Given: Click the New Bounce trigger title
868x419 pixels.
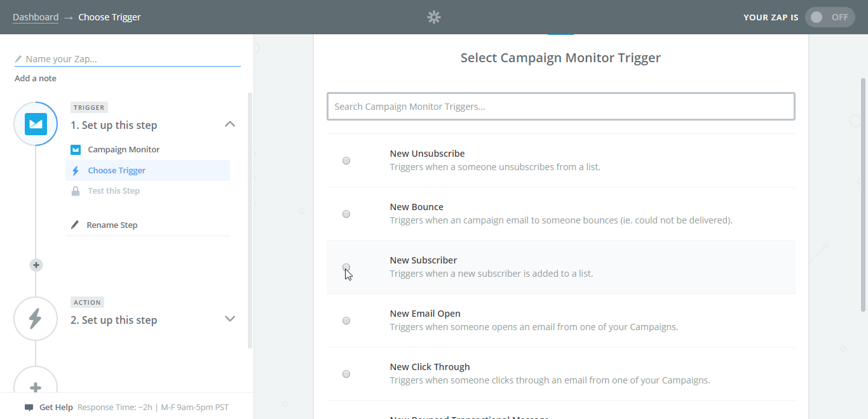Looking at the screenshot, I should coord(417,207).
